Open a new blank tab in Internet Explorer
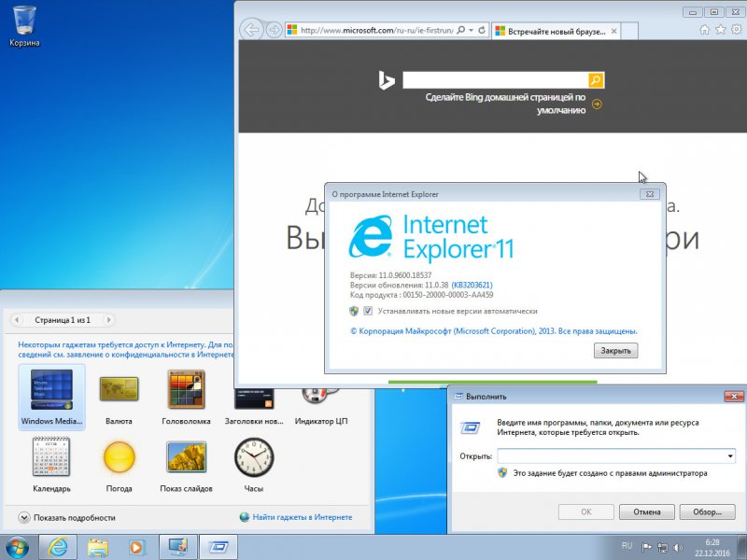This screenshot has height=560, width=747. pyautogui.click(x=629, y=32)
